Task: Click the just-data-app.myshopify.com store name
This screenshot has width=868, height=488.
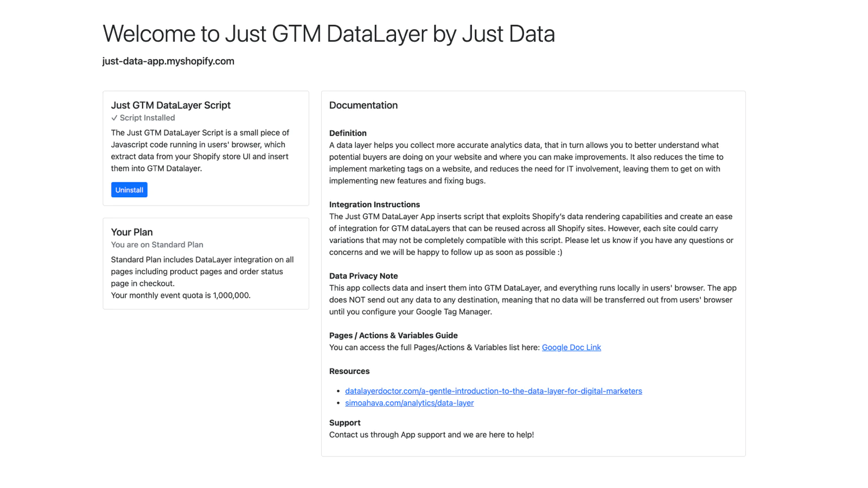Action: click(168, 61)
